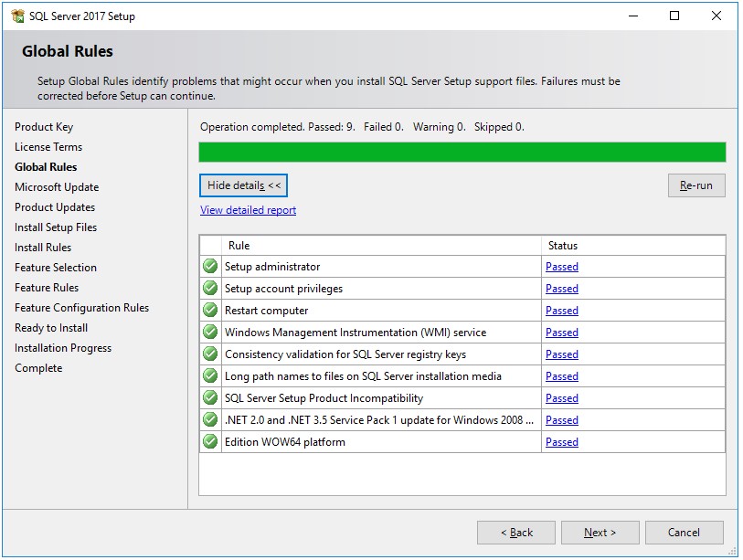Close the SQL Server 2017 Setup window
This screenshot has width=743, height=560.
click(716, 16)
